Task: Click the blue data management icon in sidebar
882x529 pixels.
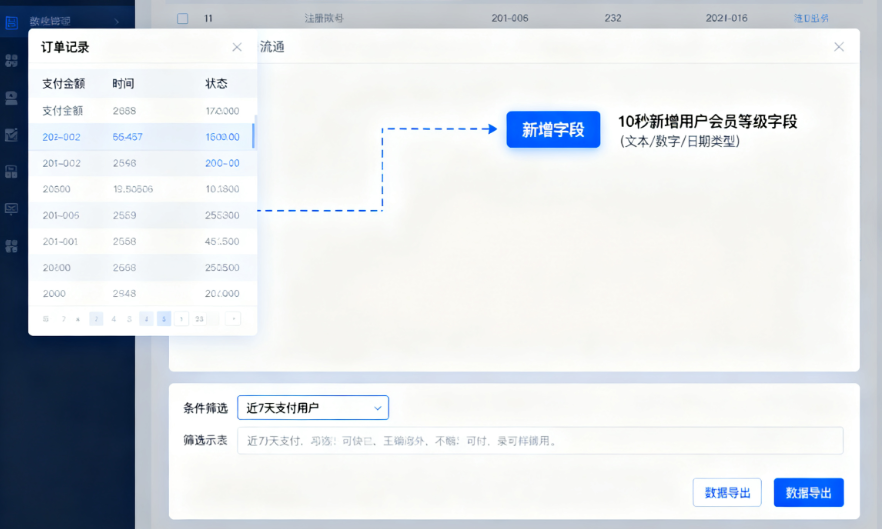Action: pyautogui.click(x=11, y=23)
